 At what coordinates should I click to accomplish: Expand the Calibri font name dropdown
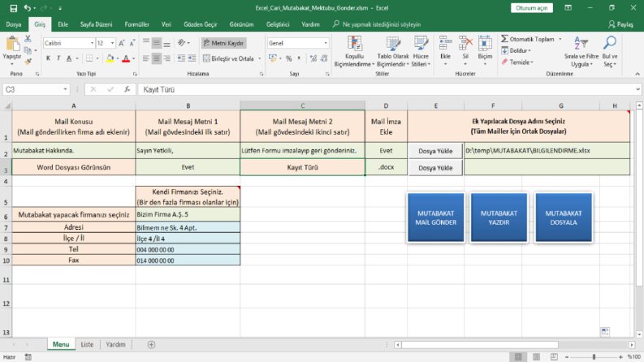point(92,43)
